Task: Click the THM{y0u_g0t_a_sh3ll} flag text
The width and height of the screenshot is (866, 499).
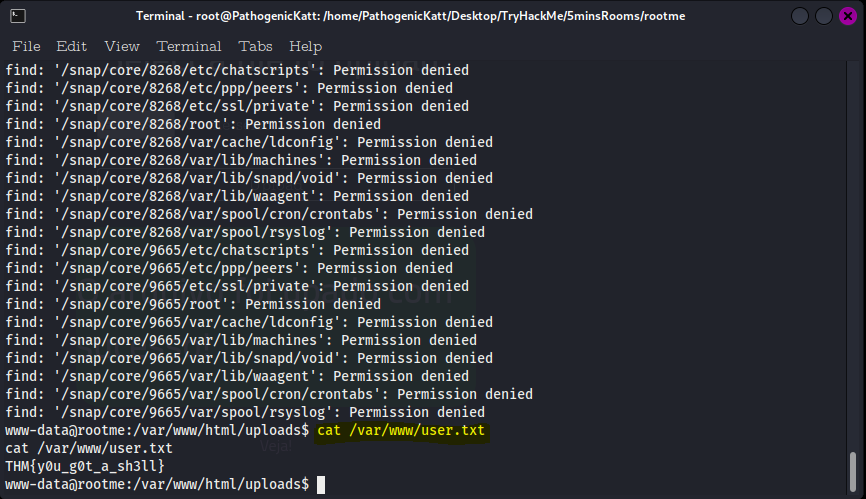Action: point(84,466)
